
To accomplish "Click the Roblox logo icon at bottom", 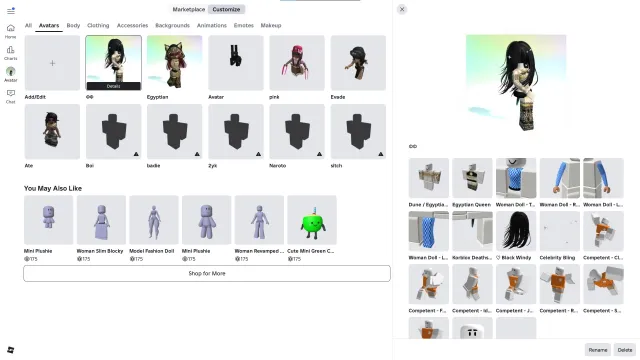I will pyautogui.click(x=11, y=350).
